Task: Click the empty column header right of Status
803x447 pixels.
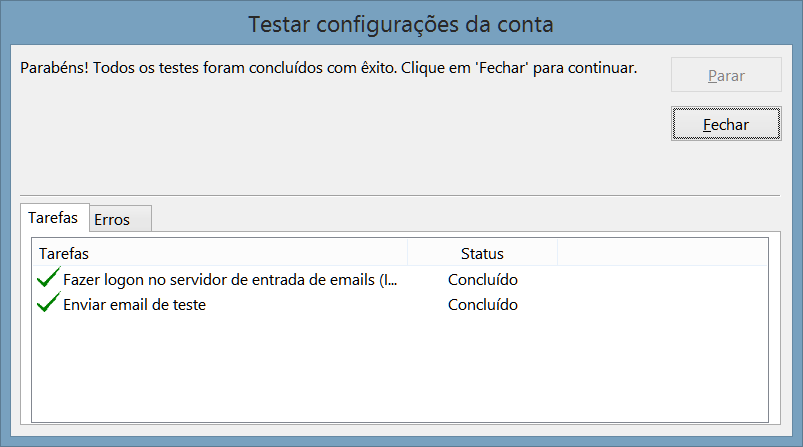Action: (660, 253)
